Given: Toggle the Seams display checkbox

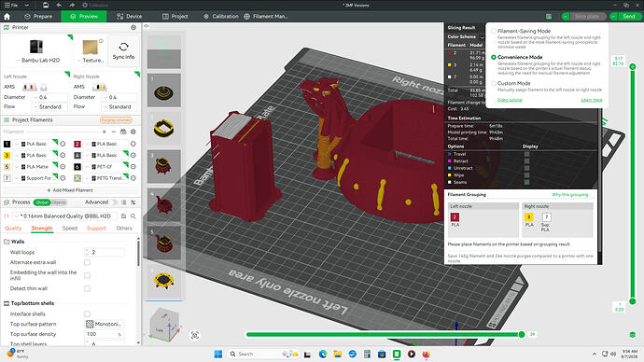Looking at the screenshot, I should (x=527, y=182).
